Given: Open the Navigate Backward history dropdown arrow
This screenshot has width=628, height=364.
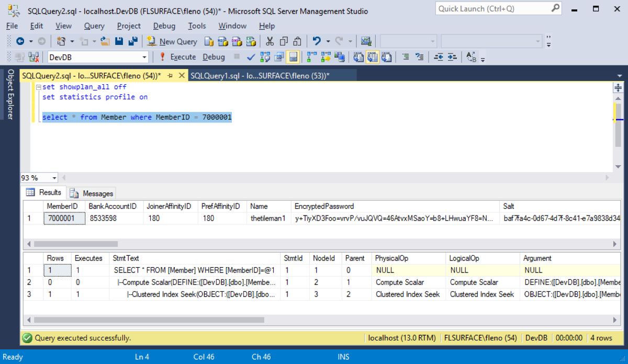Looking at the screenshot, I should pyautogui.click(x=31, y=41).
